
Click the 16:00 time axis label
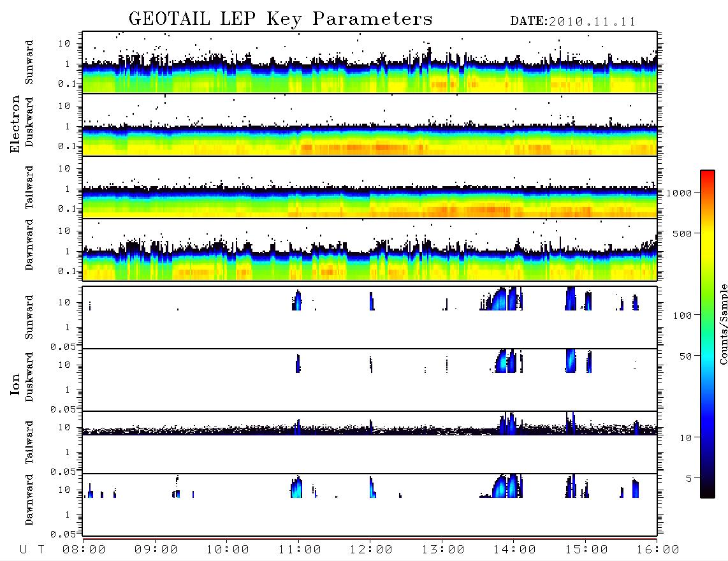point(659,550)
